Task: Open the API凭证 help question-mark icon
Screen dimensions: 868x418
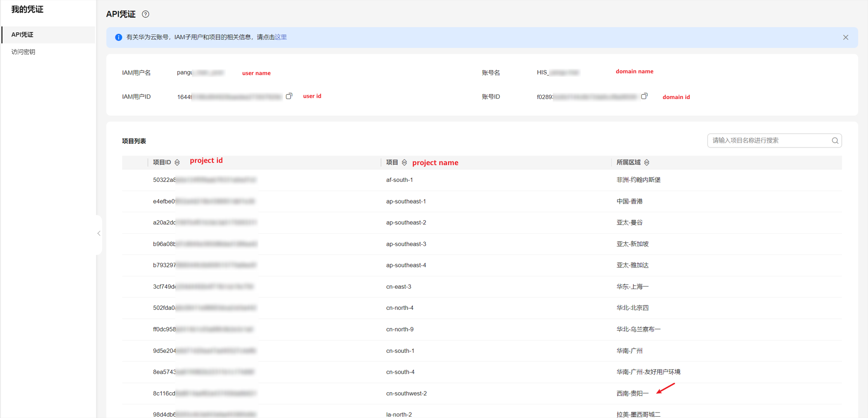Action: click(x=146, y=14)
